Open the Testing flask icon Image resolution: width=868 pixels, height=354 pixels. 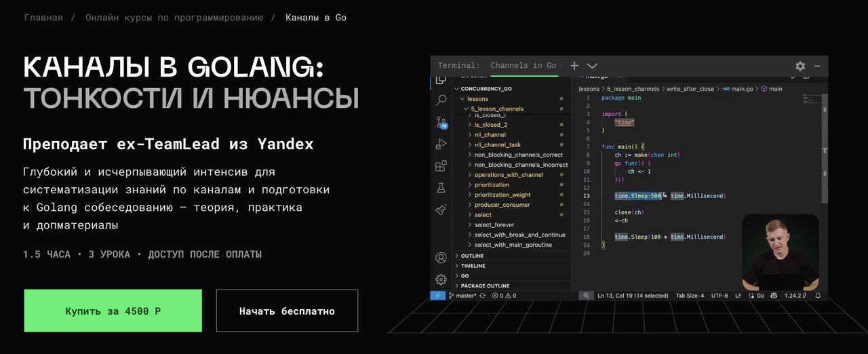tap(441, 188)
